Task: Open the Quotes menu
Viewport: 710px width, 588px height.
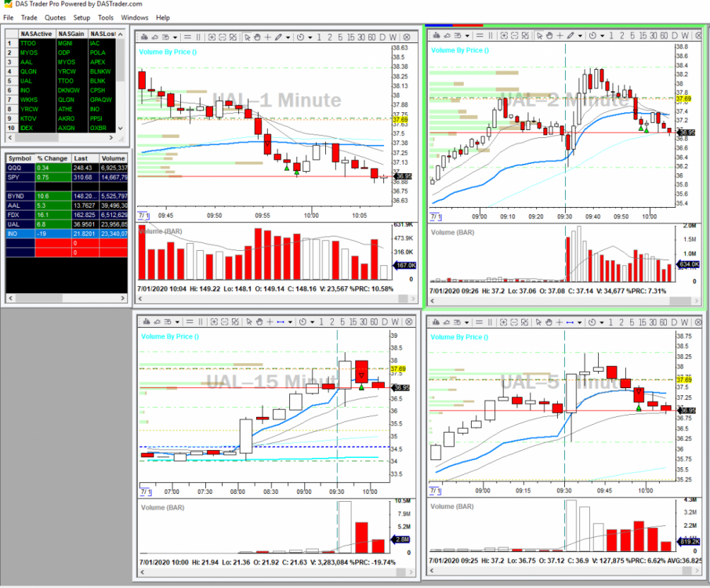Action: 55,17
